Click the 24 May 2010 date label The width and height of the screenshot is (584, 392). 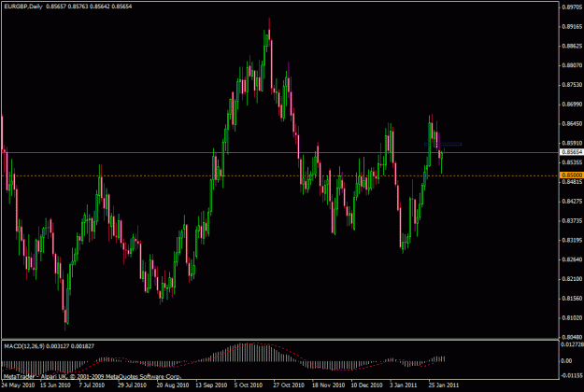click(x=18, y=385)
